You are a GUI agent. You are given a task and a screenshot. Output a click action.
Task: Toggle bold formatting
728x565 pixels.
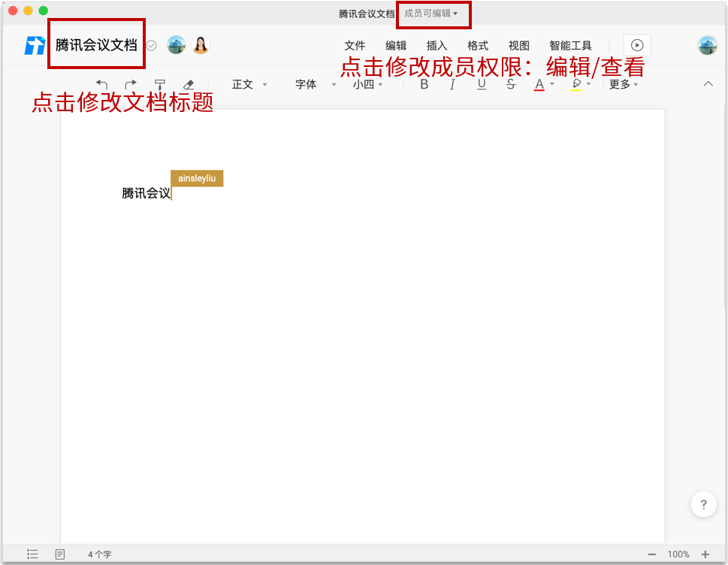click(x=424, y=84)
